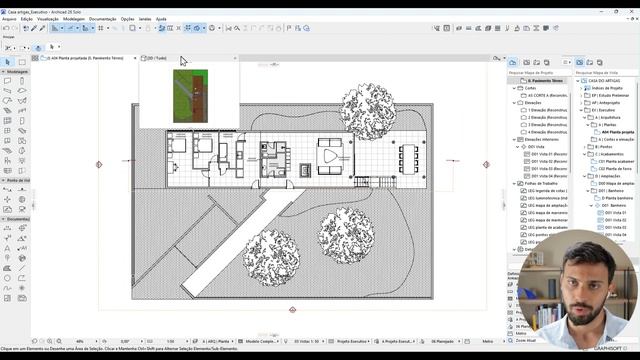
Task: Open Publisher Sets icon in left navigator
Action: point(547,62)
